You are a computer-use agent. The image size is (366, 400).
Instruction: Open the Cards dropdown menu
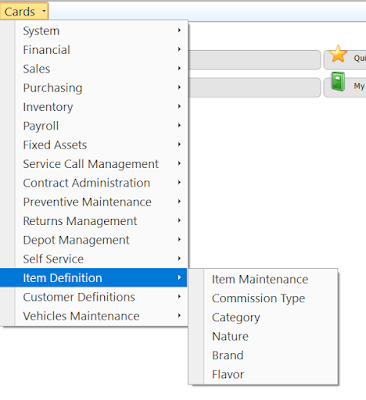24,12
